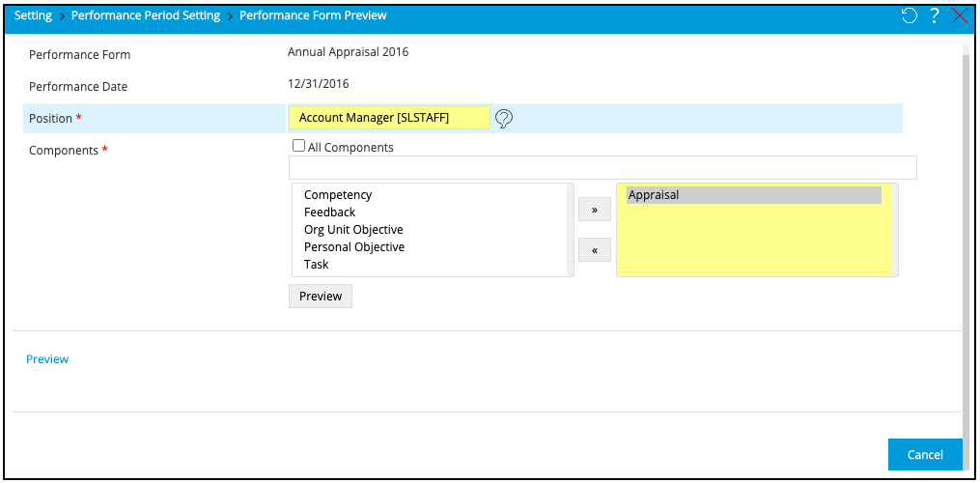Move selected component right with » button
Image resolution: width=980 pixels, height=483 pixels.
click(595, 210)
